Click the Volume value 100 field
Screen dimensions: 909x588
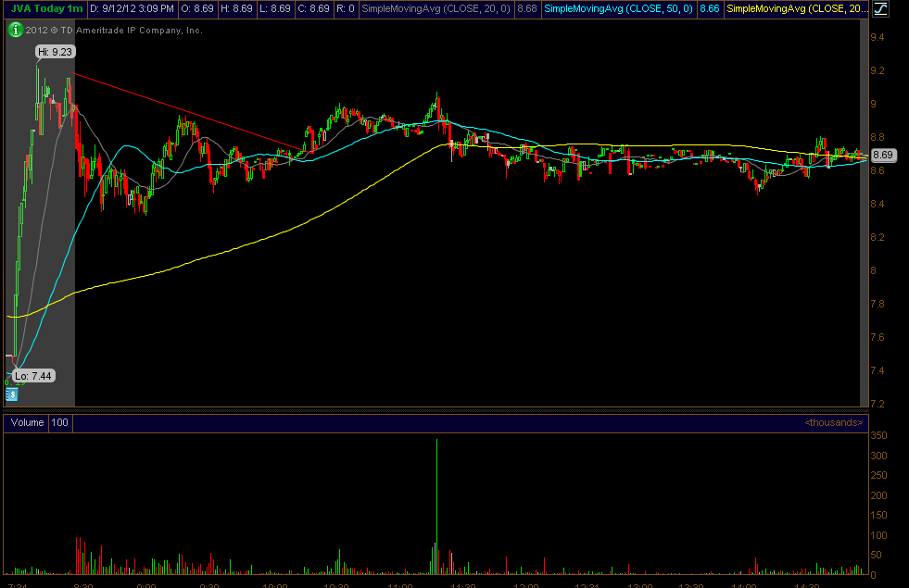(60, 423)
